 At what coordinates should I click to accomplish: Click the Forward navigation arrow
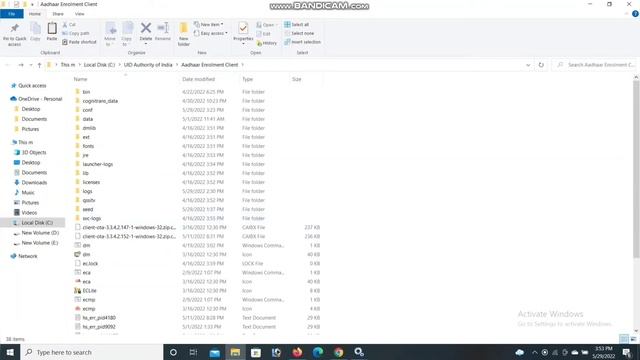21,65
